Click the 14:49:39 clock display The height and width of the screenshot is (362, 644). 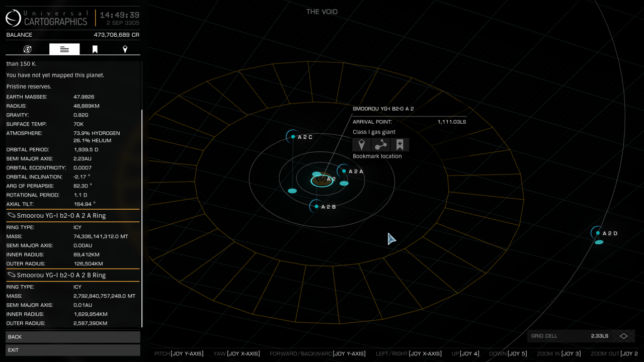pyautogui.click(x=120, y=15)
